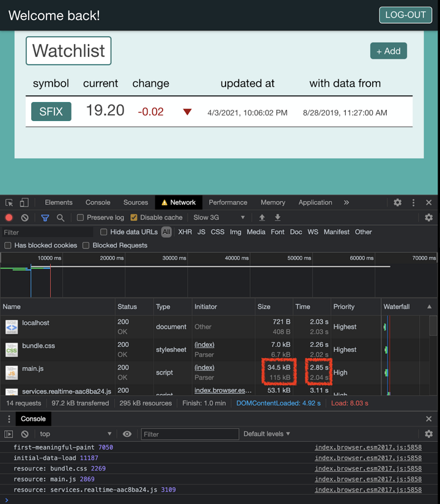Click the import HAR file upload icon

pyautogui.click(x=262, y=217)
